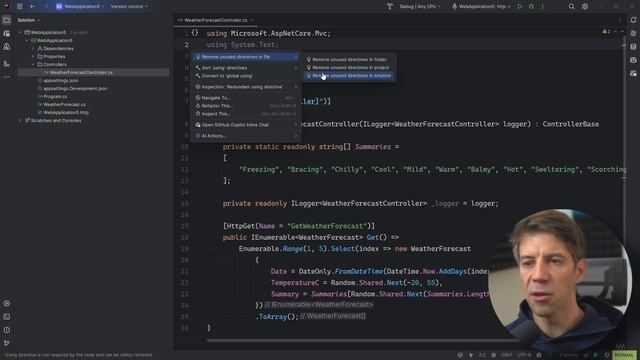
Task: Select Remove unused directives in solution
Action: click(349, 76)
